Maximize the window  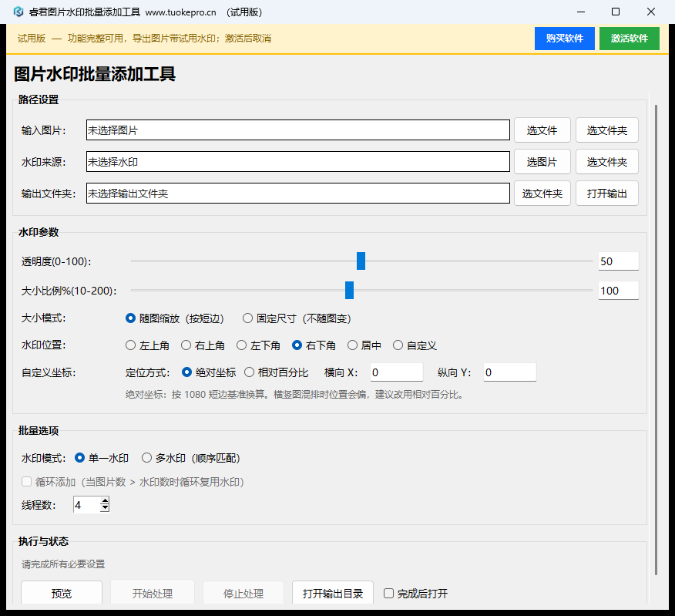tap(616, 12)
